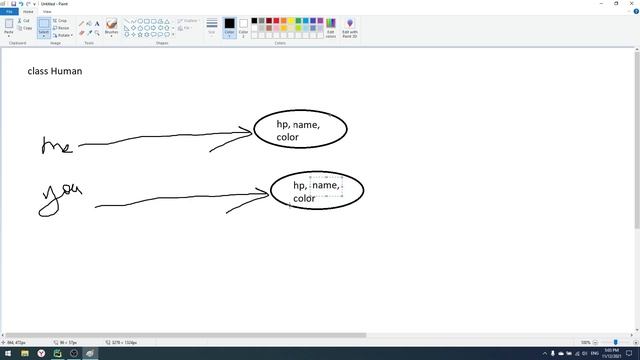
Task: Click the horizontal scrollbar thumb
Action: 186,336
